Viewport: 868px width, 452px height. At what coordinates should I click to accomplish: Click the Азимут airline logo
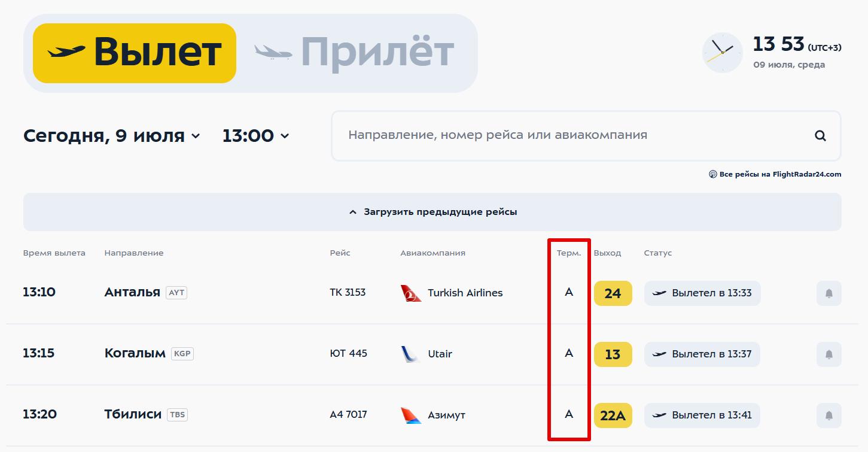pyautogui.click(x=411, y=415)
